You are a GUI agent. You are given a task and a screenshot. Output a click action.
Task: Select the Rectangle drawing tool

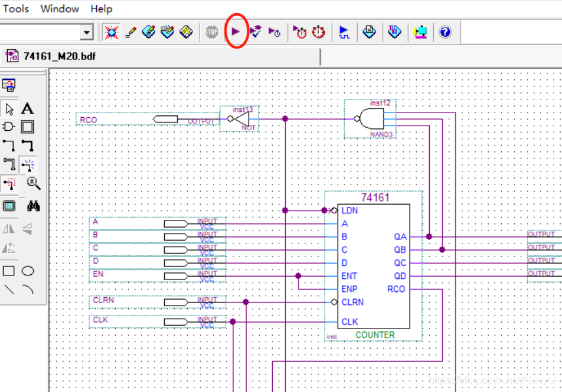point(9,271)
